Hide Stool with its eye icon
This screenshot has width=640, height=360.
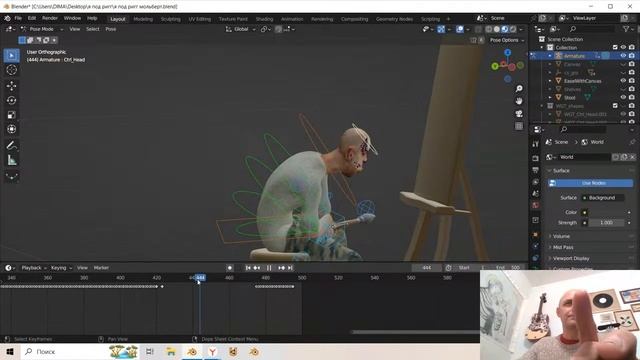click(x=623, y=97)
